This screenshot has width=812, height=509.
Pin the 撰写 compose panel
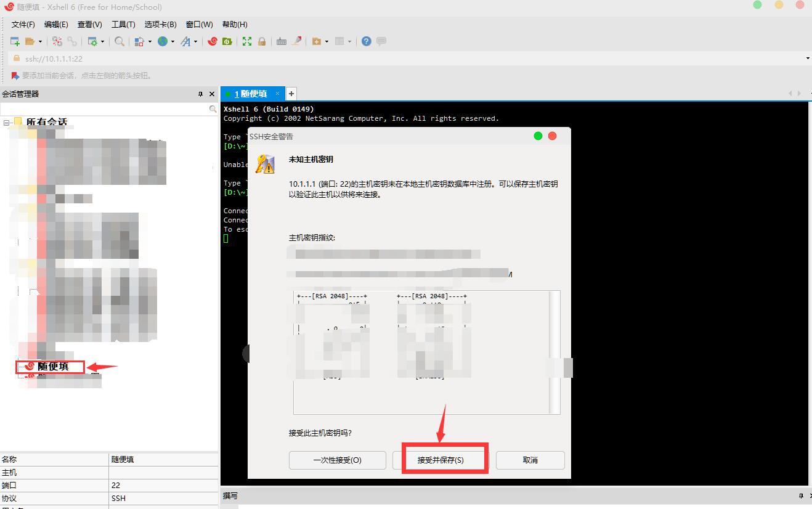(x=801, y=496)
